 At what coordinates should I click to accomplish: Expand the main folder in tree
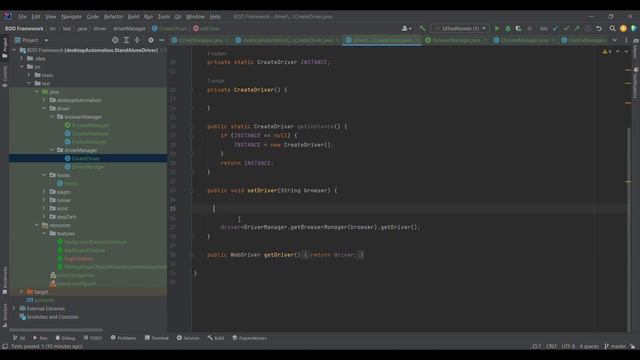[29, 75]
